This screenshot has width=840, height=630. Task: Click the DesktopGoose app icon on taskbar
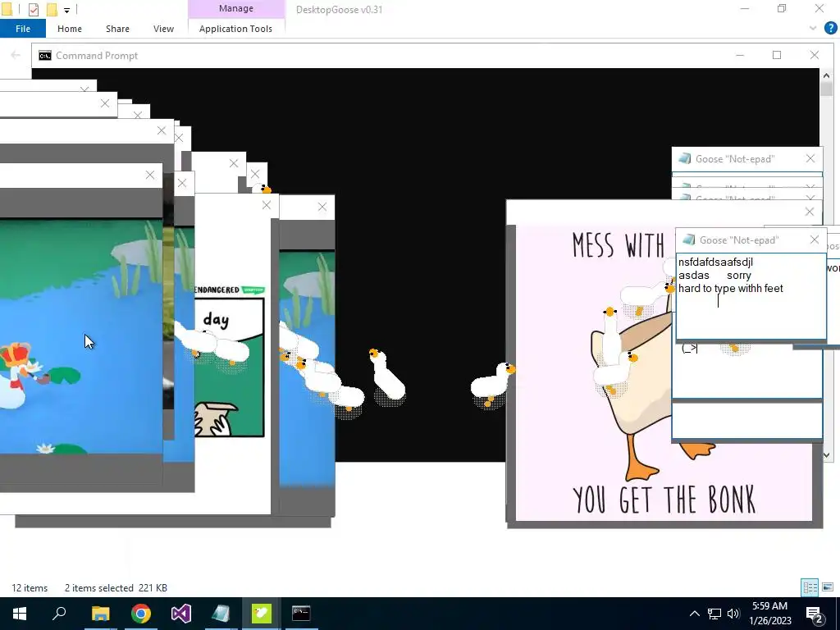(262, 614)
